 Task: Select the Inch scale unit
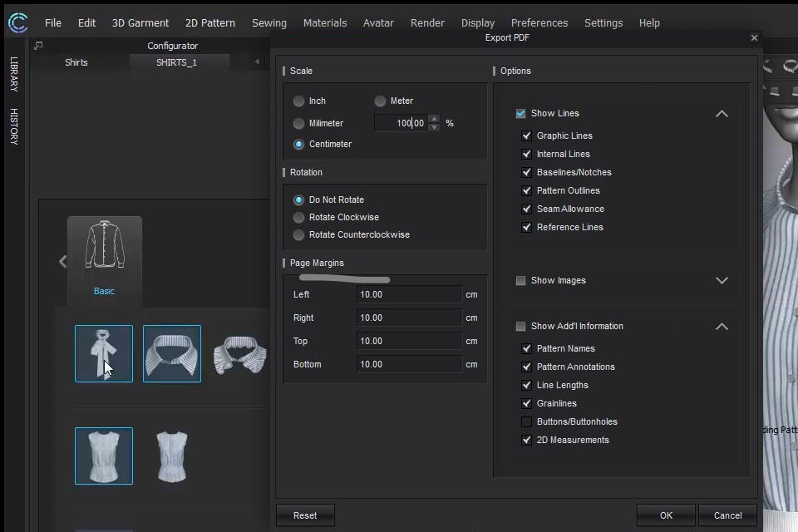click(298, 101)
